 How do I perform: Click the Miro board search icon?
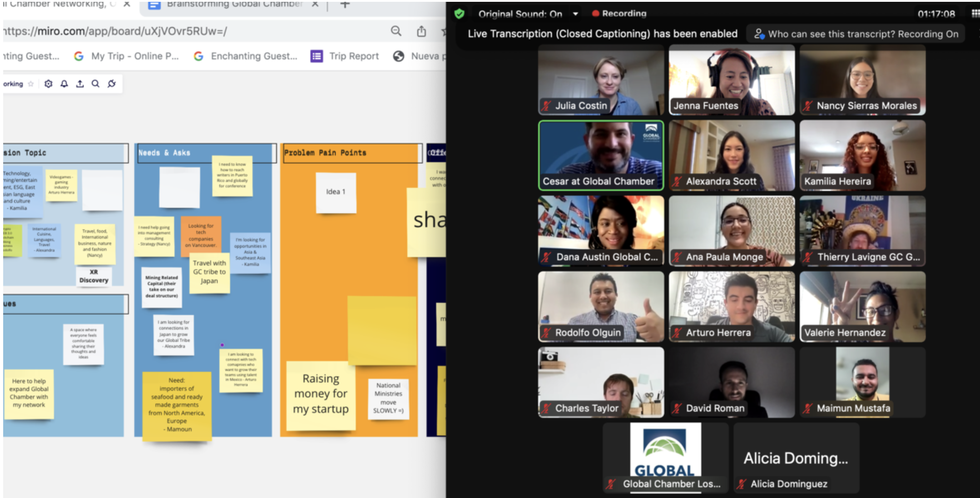pos(95,84)
